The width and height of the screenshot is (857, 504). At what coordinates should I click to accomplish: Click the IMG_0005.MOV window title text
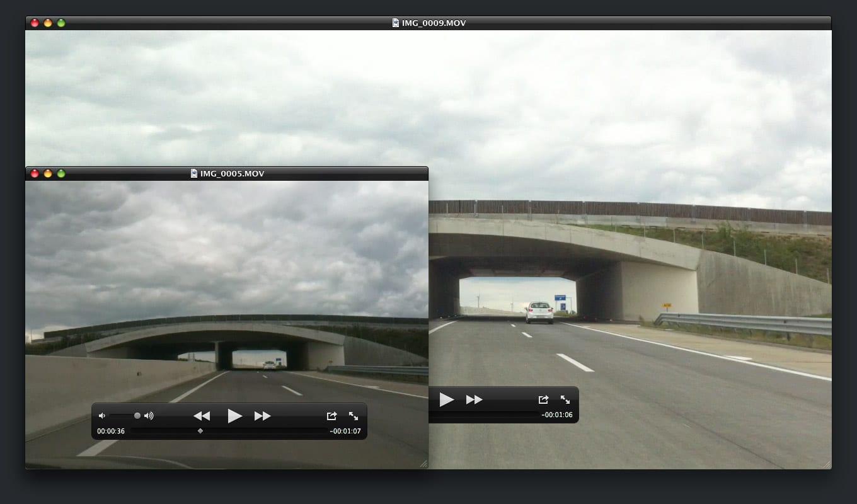pyautogui.click(x=232, y=173)
